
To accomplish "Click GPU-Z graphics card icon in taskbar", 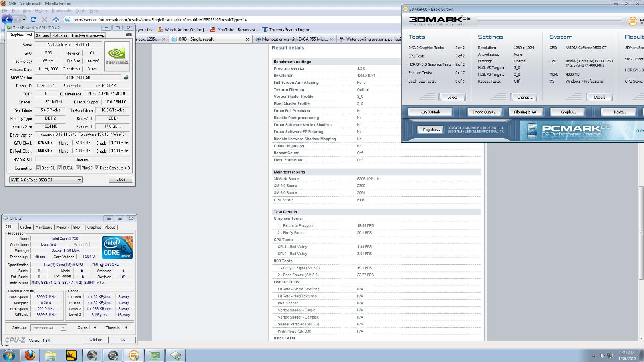I will click(x=155, y=355).
